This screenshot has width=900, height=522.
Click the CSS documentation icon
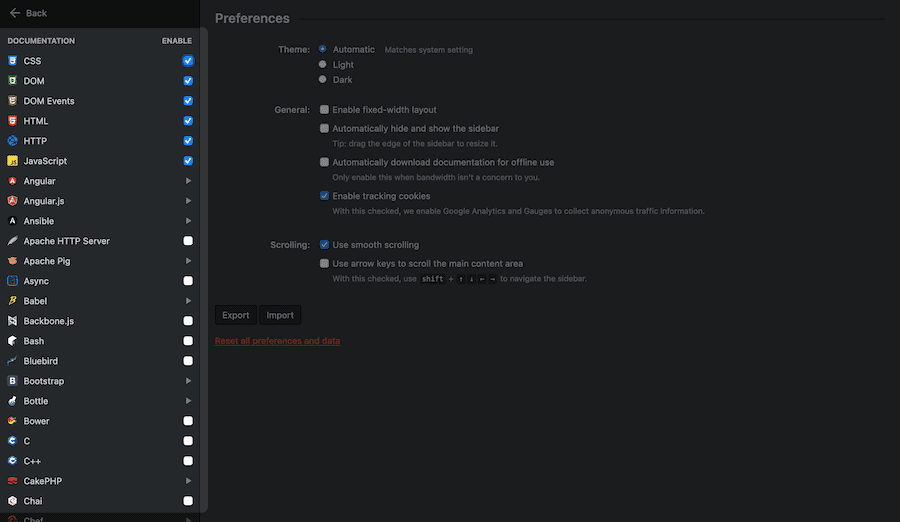[x=13, y=61]
